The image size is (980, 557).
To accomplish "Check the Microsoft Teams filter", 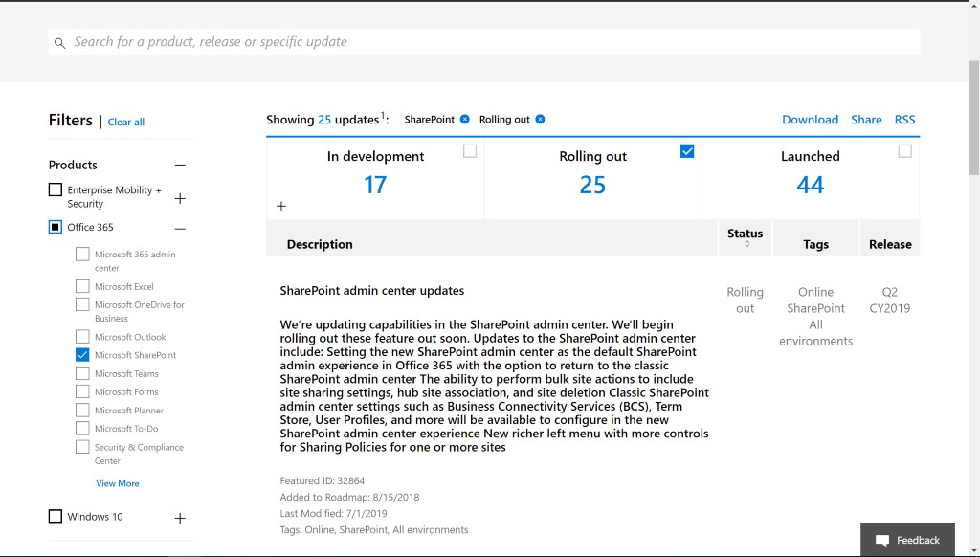I will tap(82, 373).
